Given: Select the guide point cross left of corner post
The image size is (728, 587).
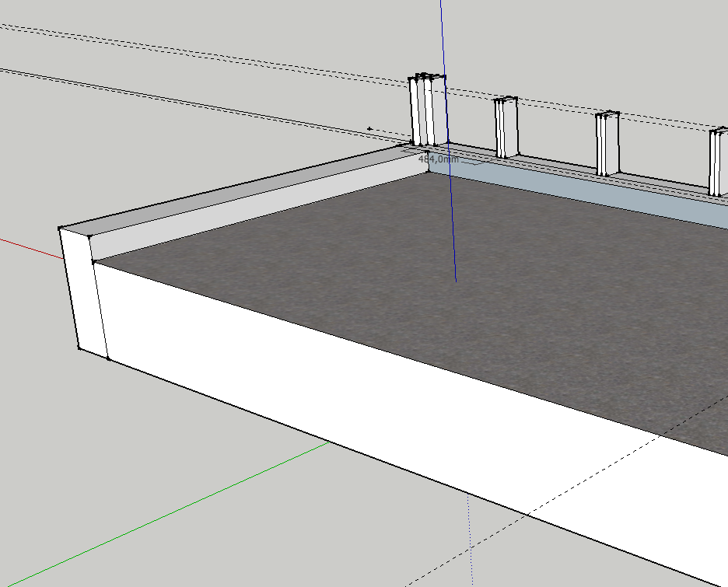Looking at the screenshot, I should 369,129.
